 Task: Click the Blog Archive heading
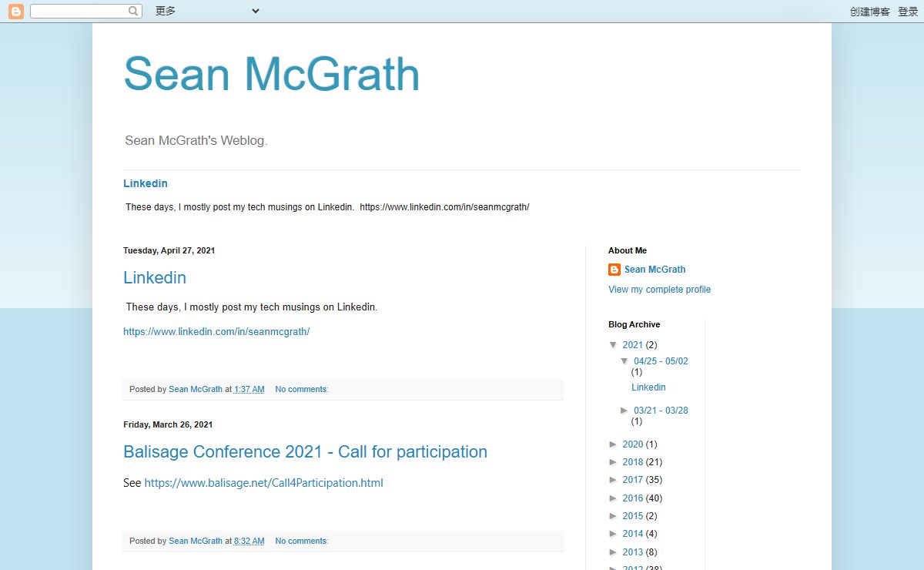pos(634,324)
